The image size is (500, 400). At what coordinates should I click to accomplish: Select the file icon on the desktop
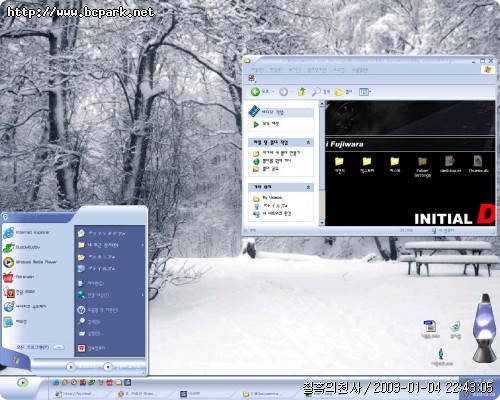(x=430, y=330)
